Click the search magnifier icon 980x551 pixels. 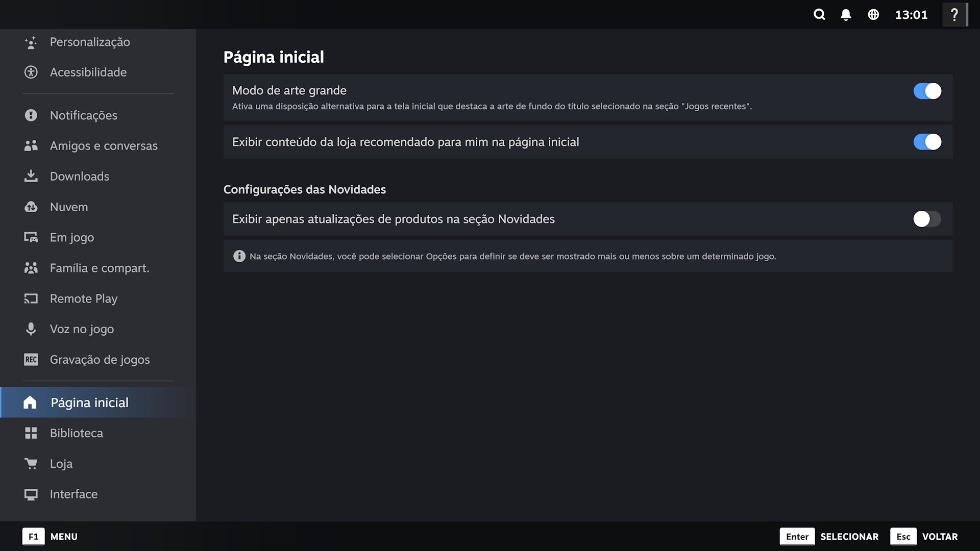(x=819, y=14)
